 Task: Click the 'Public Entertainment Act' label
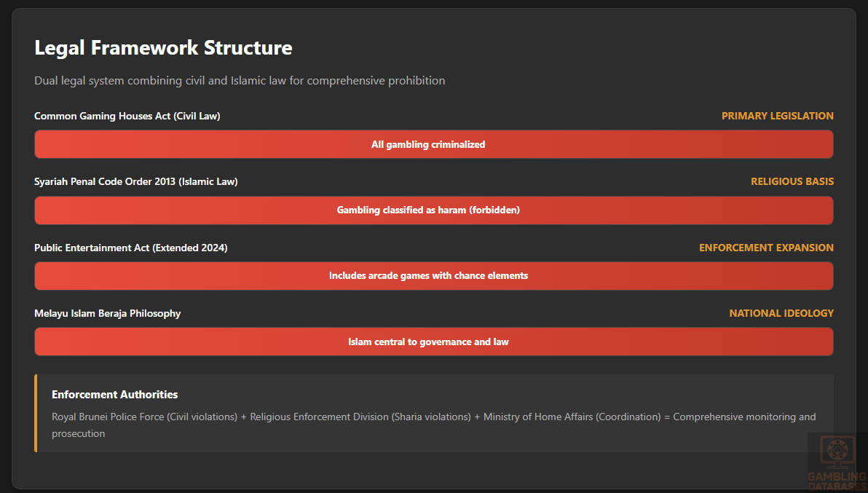point(130,248)
